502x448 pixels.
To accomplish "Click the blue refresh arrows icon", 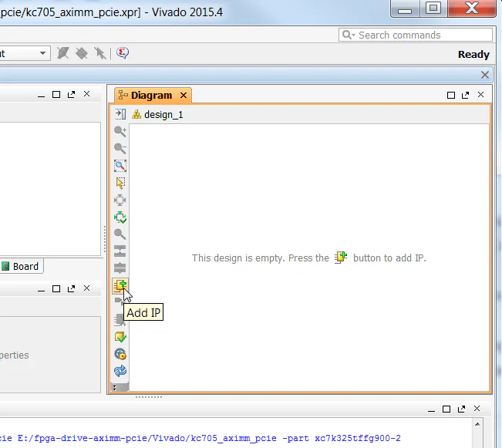I will (120, 371).
